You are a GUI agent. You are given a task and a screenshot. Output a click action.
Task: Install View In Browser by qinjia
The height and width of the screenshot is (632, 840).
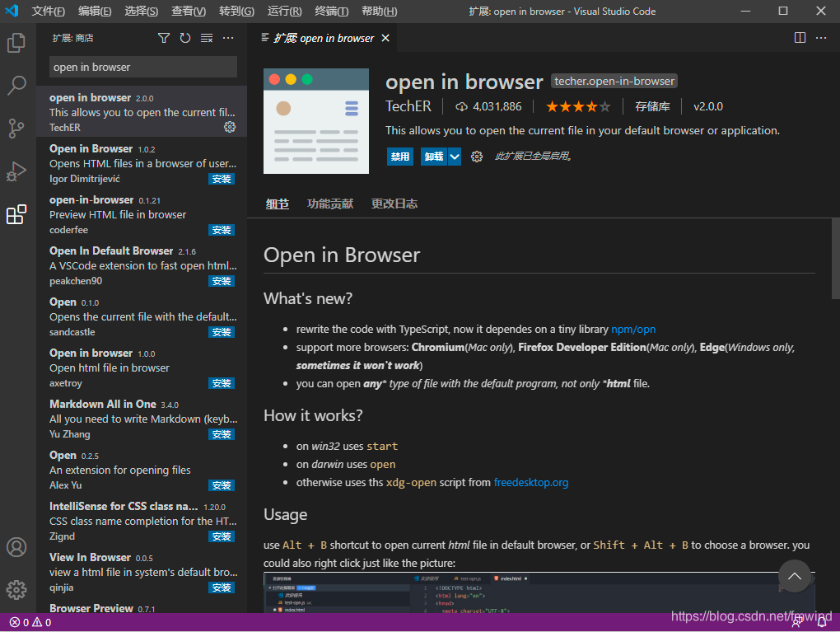pyautogui.click(x=222, y=588)
